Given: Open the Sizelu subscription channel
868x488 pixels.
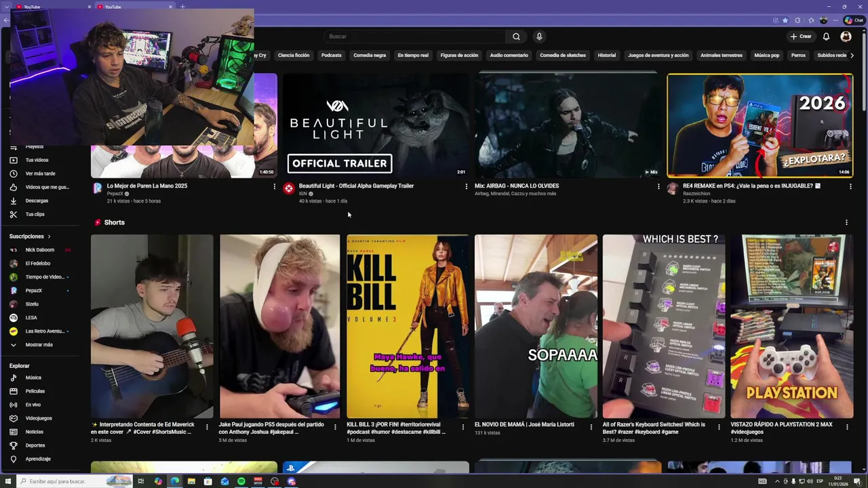Looking at the screenshot, I should (32, 304).
